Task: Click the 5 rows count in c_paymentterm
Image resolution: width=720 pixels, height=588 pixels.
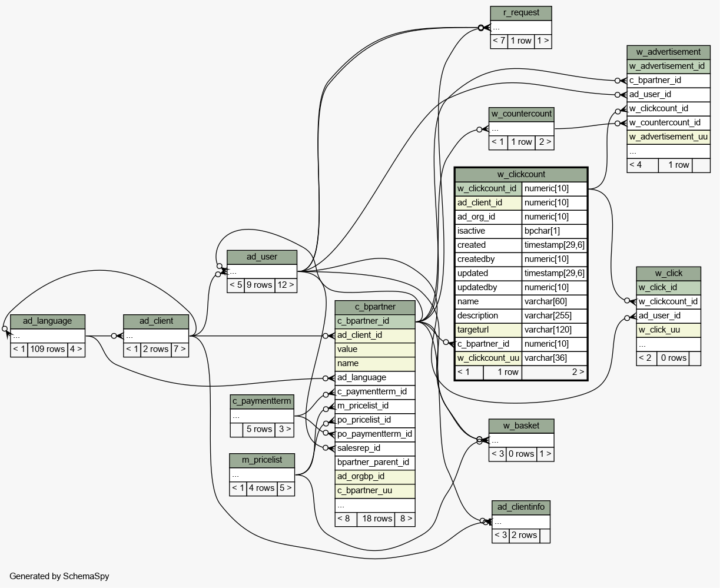Action: (259, 429)
